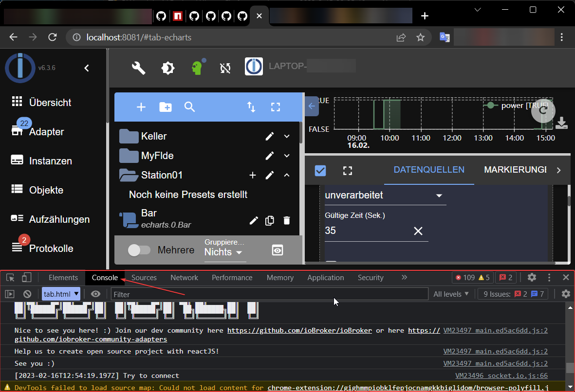Reveal more chart settings tabs with the right chevron
This screenshot has width=575, height=392.
pos(558,170)
